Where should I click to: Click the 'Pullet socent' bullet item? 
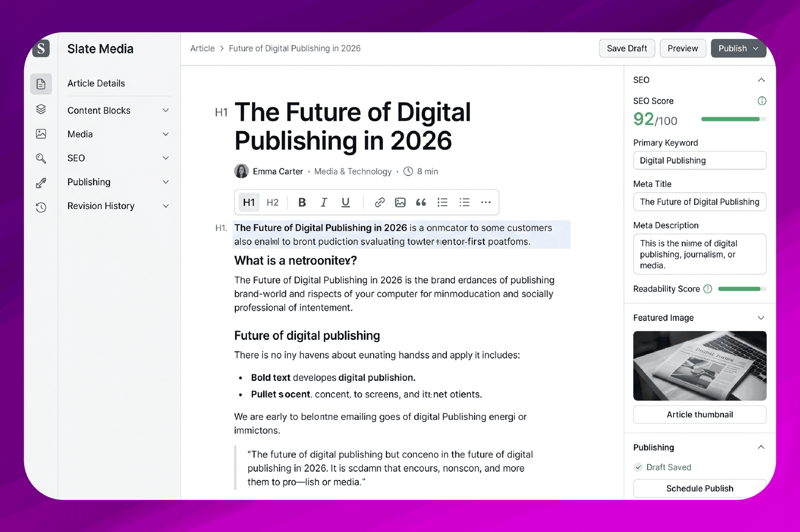click(x=366, y=394)
